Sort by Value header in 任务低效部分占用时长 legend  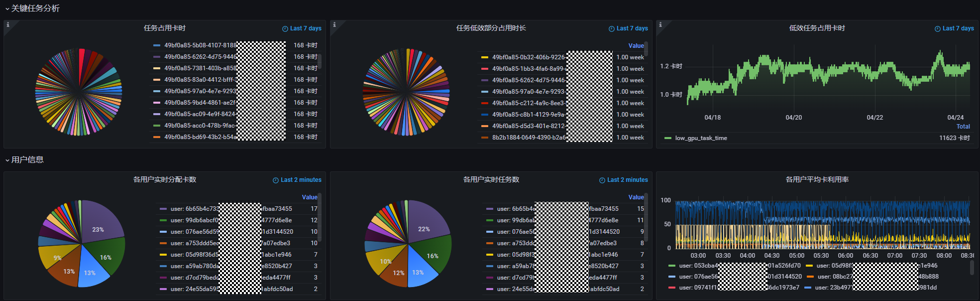[636, 46]
